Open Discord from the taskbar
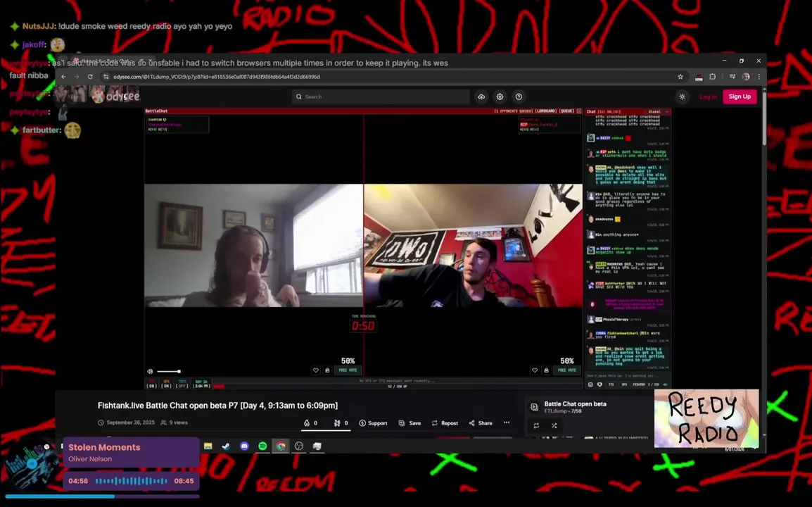Viewport: 812px width, 507px height. 244,446
